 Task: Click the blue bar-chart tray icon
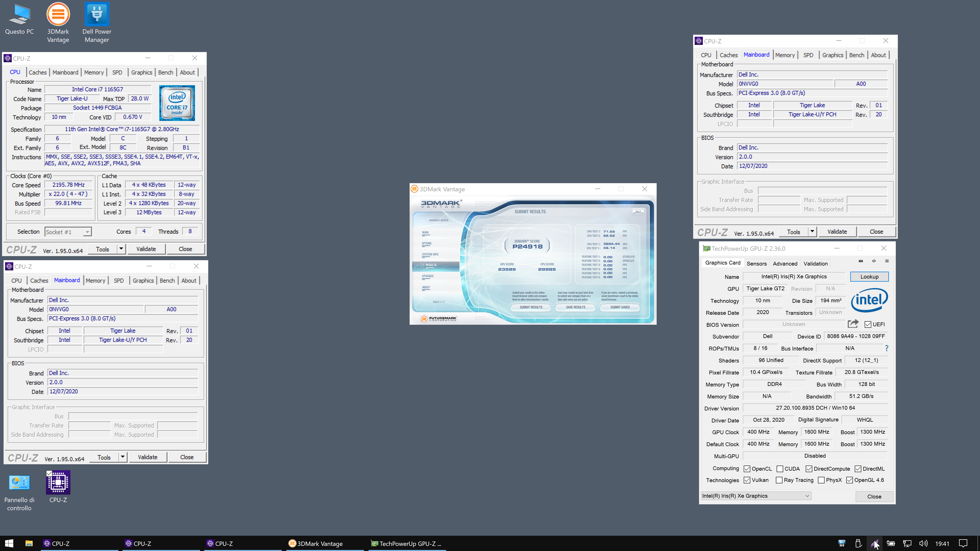click(841, 543)
